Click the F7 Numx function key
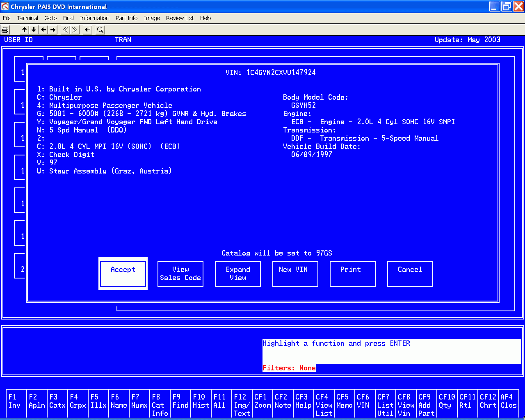Viewport: 525px width, 420px height. (139, 404)
